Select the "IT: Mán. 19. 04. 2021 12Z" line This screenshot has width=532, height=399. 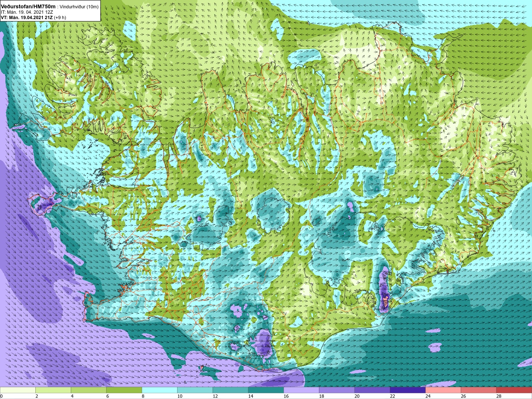tap(27, 12)
